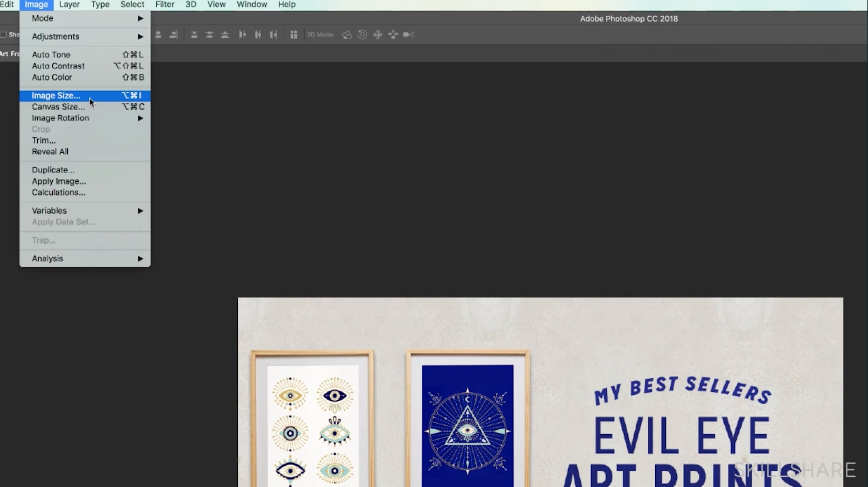This screenshot has width=868, height=487.
Task: Apply Auto Tone
Action: point(84,54)
